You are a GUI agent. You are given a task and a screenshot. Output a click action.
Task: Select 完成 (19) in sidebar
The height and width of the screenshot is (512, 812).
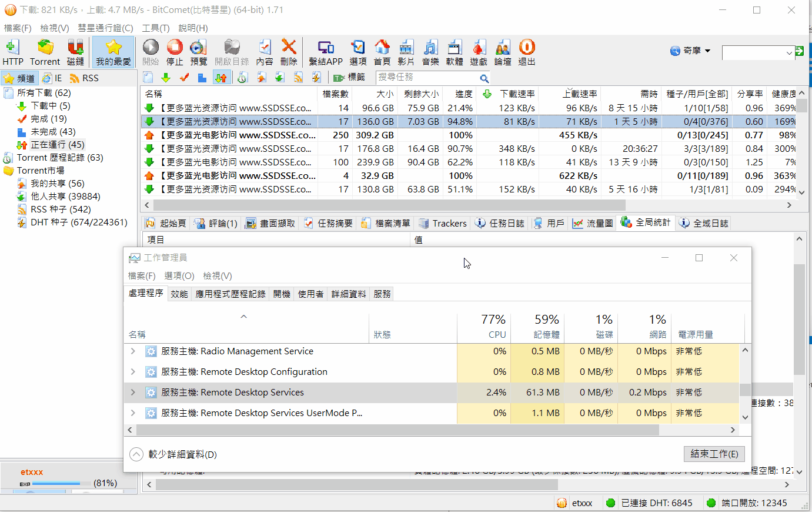[49, 119]
